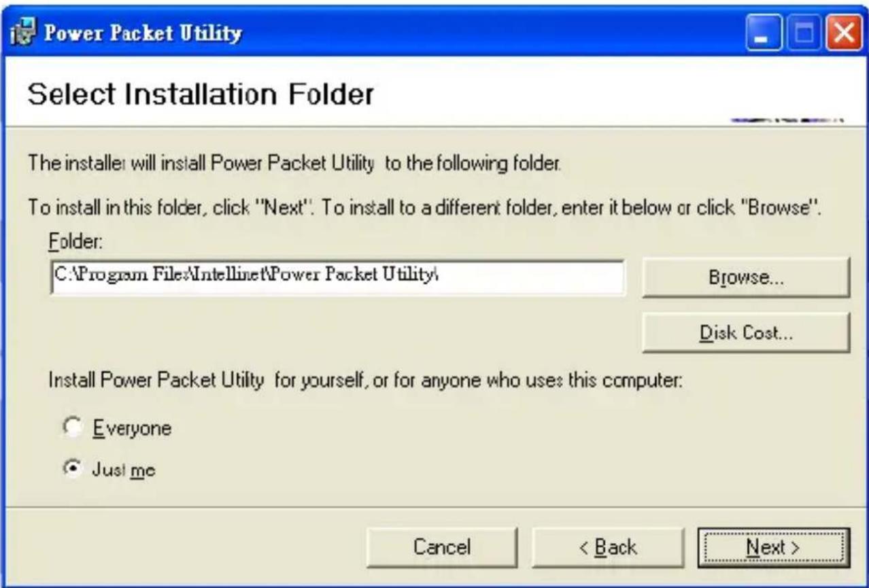Image resolution: width=869 pixels, height=588 pixels.
Task: Click the 'installer will install' description line
Action: click(x=292, y=164)
